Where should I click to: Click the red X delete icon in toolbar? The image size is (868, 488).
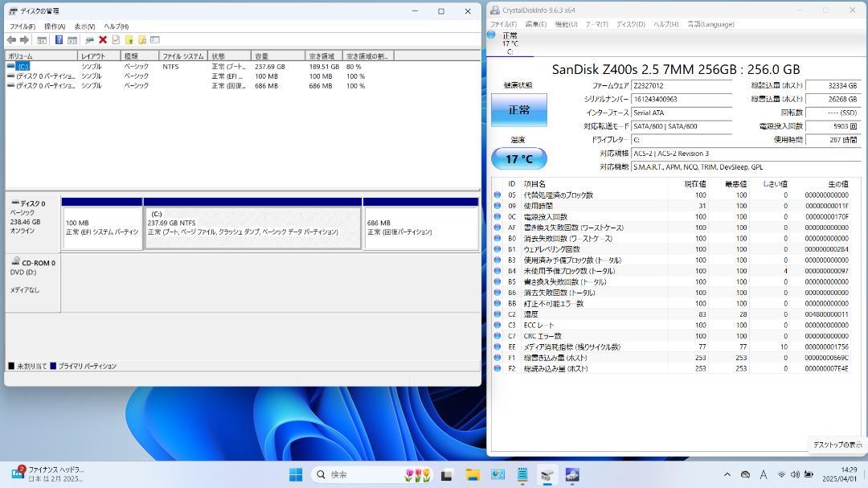(103, 40)
